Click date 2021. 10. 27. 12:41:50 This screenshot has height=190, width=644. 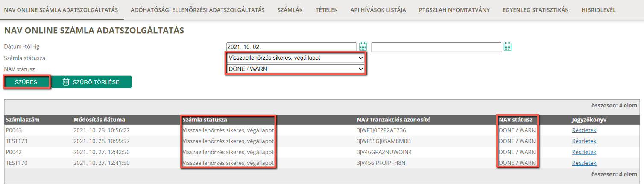tap(101, 163)
